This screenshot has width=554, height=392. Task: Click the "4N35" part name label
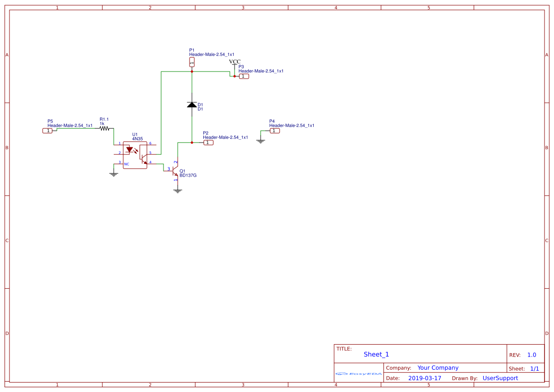137,139
